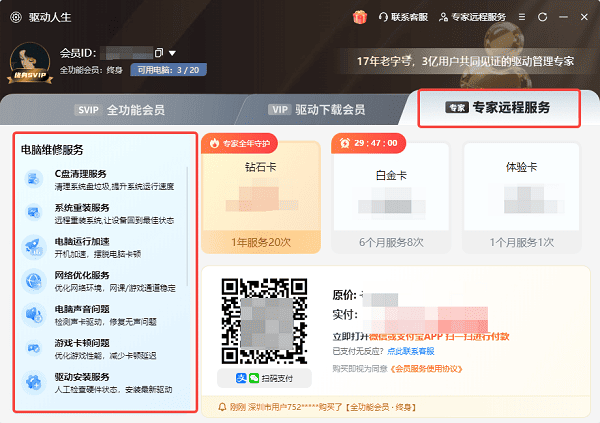
Task: Click the C盘清理服务 icon
Action: click(34, 179)
